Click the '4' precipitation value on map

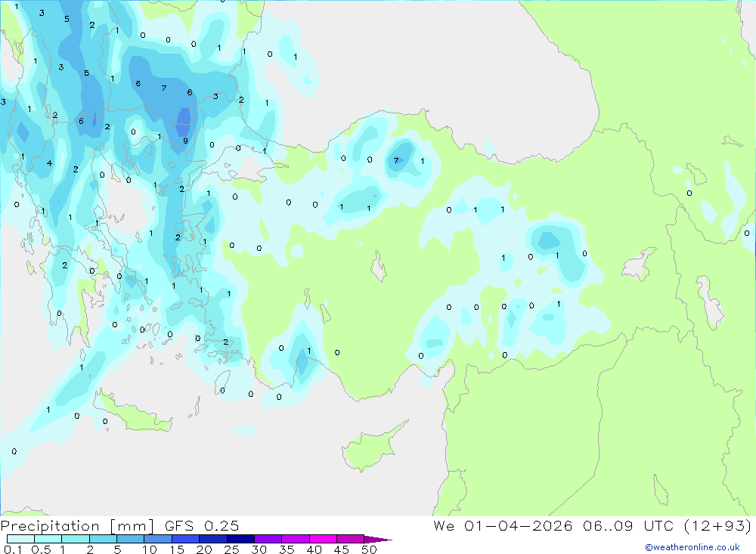coord(49,163)
